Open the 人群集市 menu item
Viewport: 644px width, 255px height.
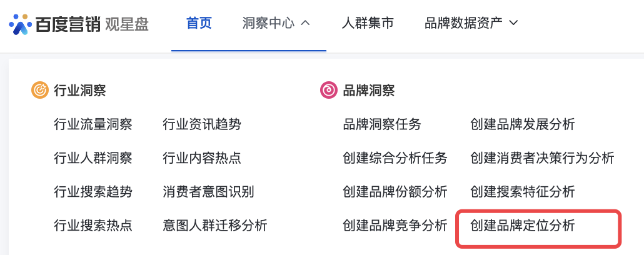(368, 24)
